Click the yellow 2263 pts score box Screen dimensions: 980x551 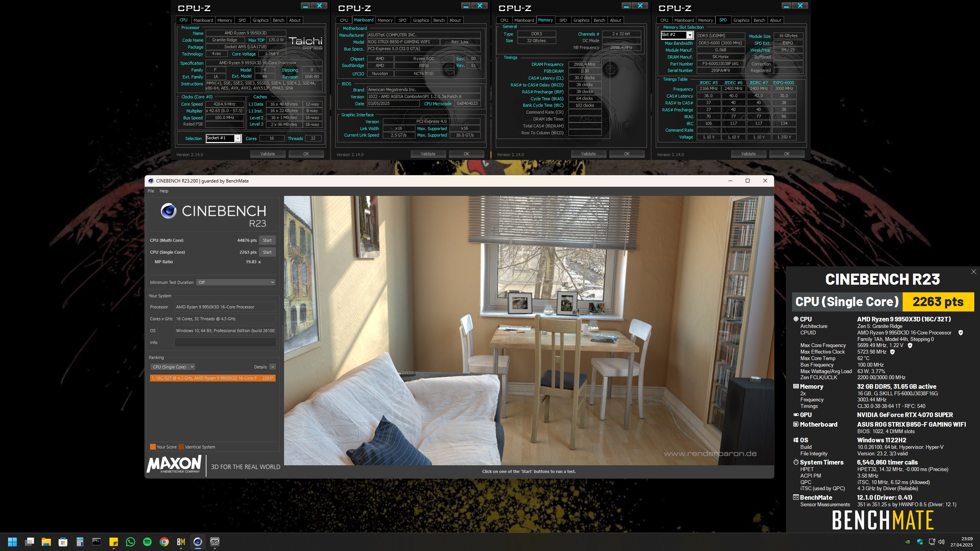(938, 302)
